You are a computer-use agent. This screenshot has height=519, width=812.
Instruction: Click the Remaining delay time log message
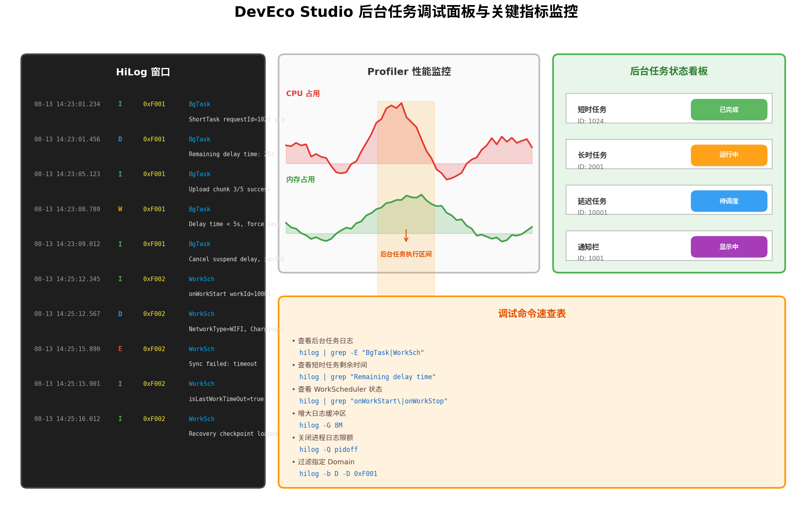(231, 154)
